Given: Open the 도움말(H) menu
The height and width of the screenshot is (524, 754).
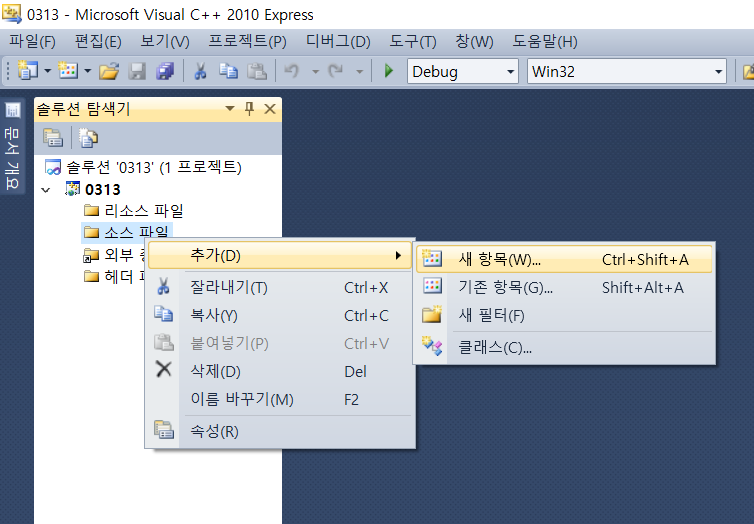Looking at the screenshot, I should (x=545, y=41).
